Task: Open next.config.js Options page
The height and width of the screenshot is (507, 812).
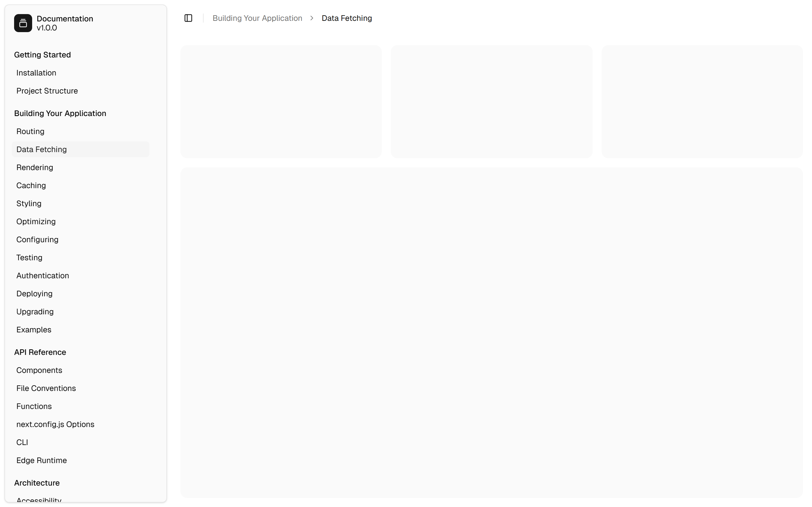Action: point(55,424)
